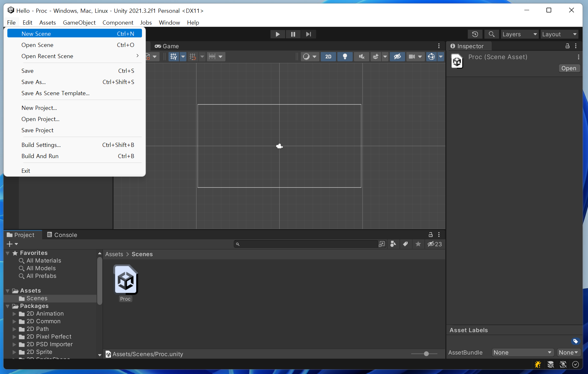Image resolution: width=588 pixels, height=374 pixels.
Task: Toggle Gizmos globe icon
Action: 431,57
